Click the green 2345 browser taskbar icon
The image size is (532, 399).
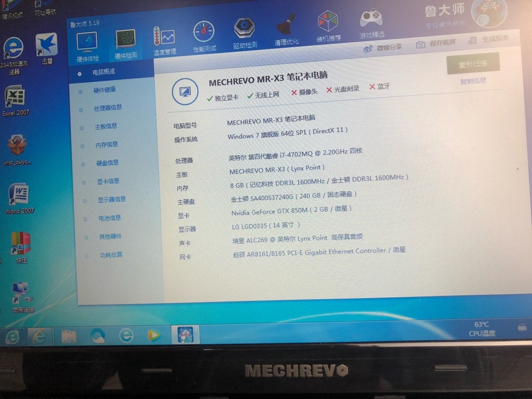tap(13, 337)
